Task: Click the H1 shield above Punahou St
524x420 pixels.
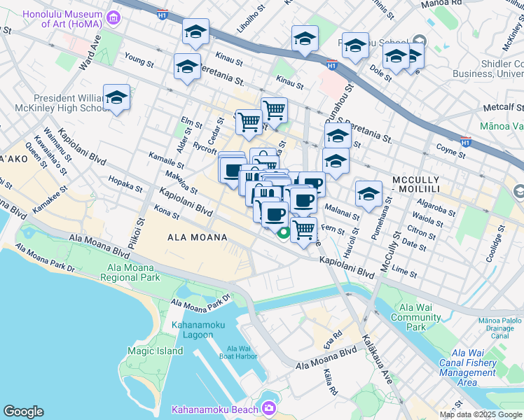Action: (331, 65)
